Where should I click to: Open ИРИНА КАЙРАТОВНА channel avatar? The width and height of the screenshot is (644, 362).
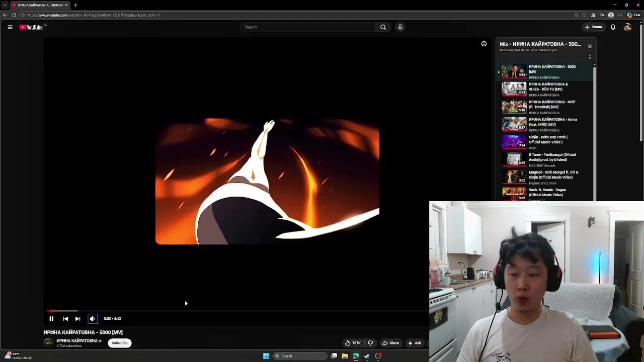point(48,342)
